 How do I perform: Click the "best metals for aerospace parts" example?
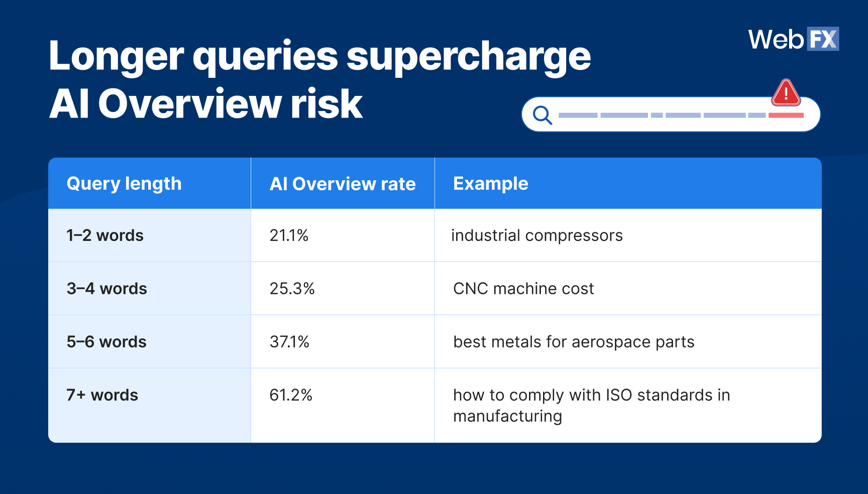(574, 342)
